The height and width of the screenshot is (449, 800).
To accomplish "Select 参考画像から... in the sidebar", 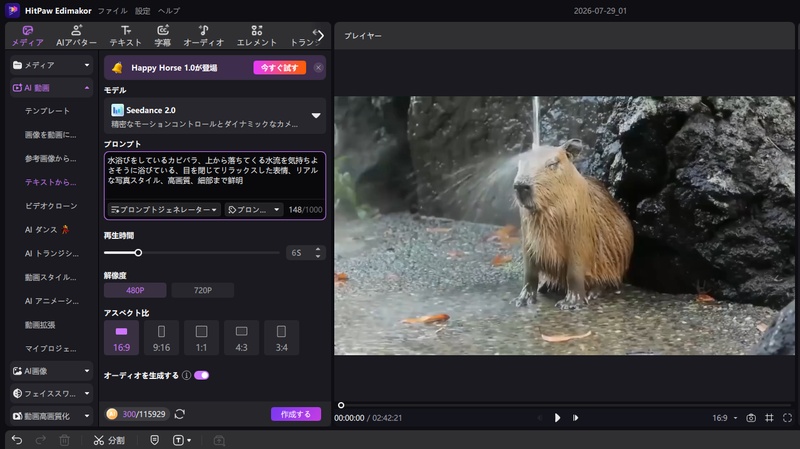I will (x=51, y=159).
